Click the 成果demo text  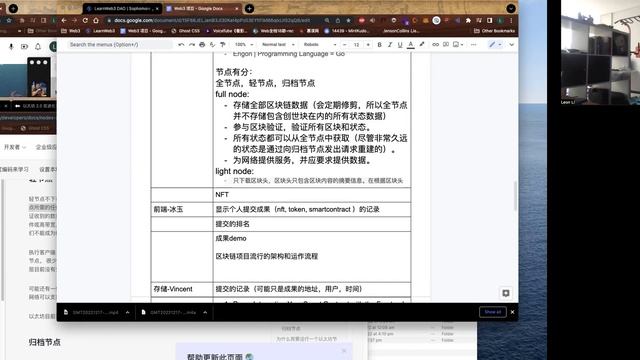tap(231, 238)
